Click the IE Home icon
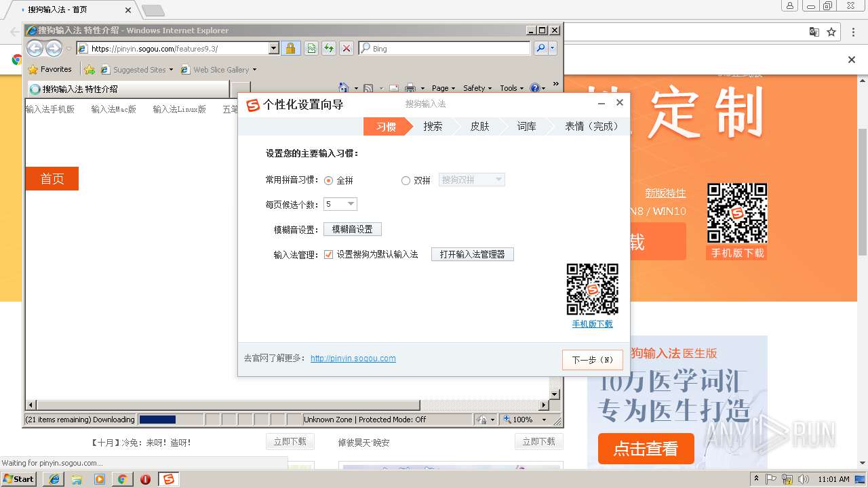Screen dimensions: 868x488 [344, 88]
